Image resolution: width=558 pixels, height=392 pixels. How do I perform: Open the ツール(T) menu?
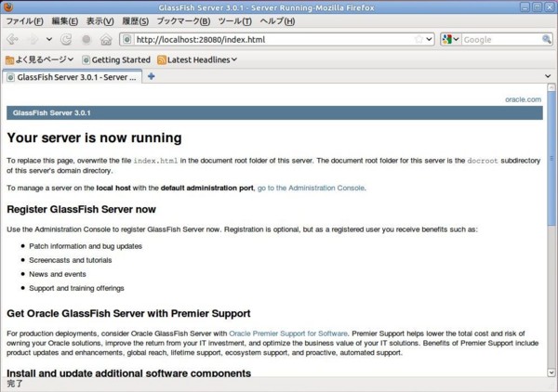pyautogui.click(x=235, y=21)
